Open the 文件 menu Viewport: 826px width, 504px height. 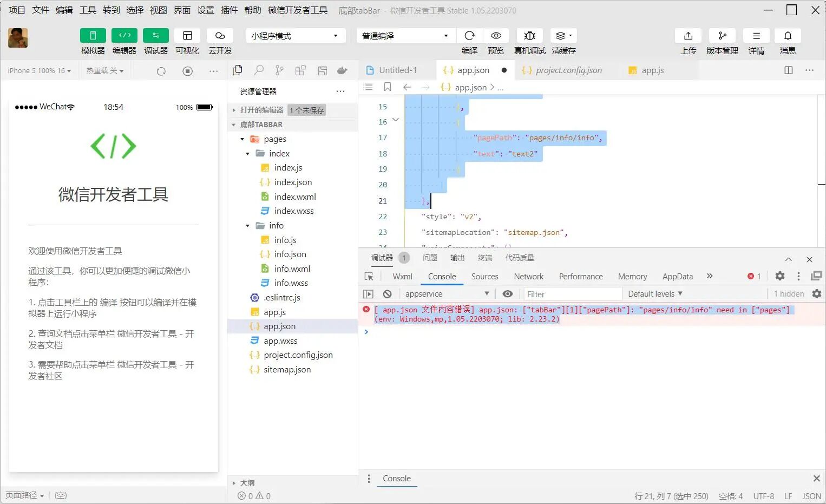(41, 10)
